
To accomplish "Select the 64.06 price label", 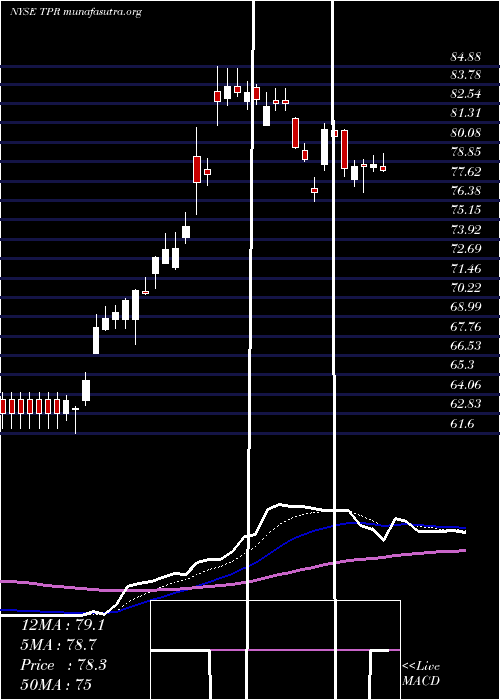I will pos(466,384).
